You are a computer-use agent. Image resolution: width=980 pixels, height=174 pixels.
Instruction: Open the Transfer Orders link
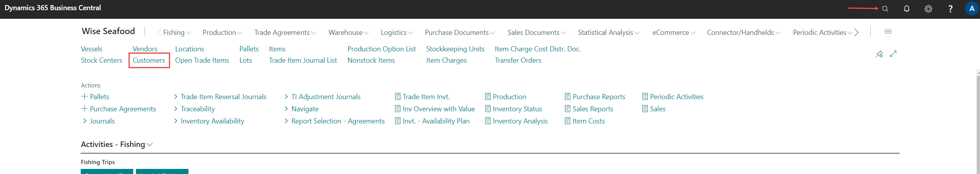(x=518, y=60)
